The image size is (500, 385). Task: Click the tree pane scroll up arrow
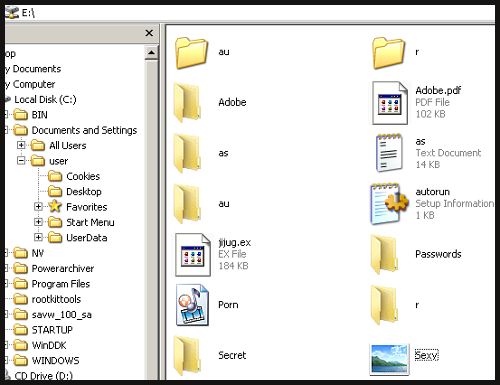(151, 53)
